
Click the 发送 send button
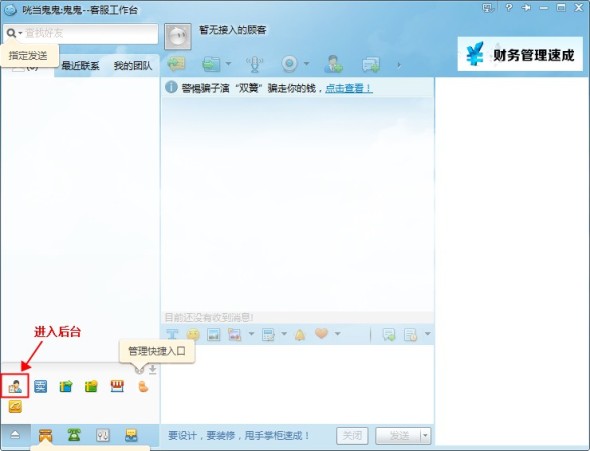(x=398, y=436)
